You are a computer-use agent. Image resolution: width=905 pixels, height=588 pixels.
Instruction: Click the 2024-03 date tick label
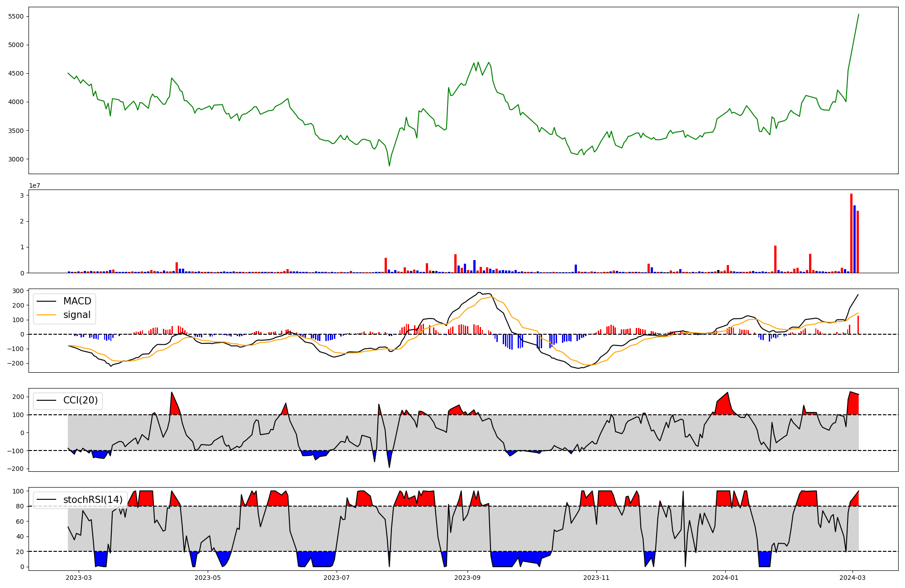853,577
